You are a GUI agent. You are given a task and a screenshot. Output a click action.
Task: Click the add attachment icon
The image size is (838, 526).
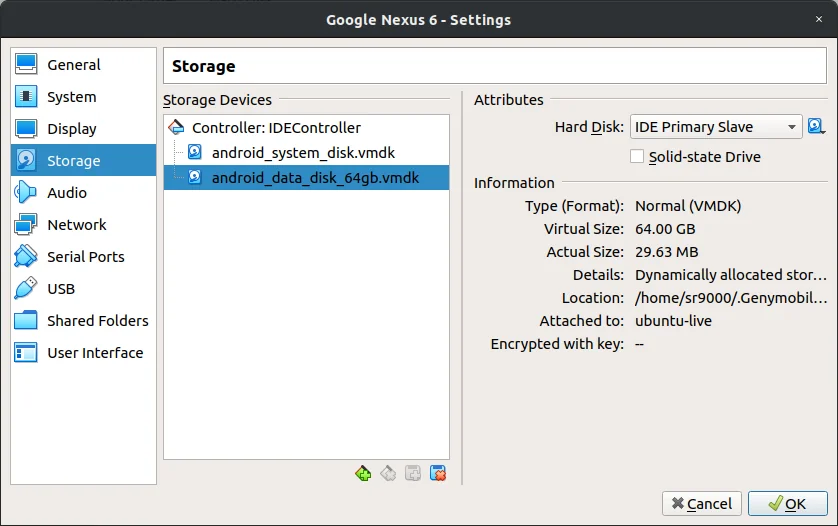point(413,474)
